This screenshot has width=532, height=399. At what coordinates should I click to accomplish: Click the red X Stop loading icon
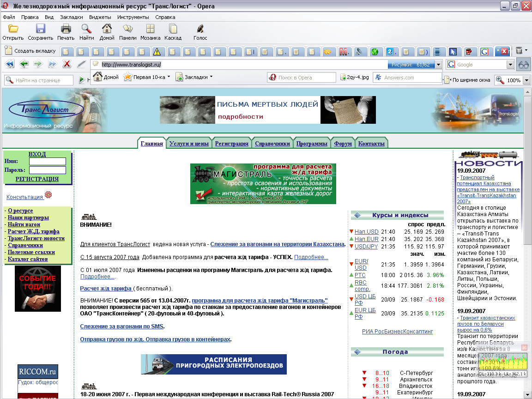(x=67, y=64)
